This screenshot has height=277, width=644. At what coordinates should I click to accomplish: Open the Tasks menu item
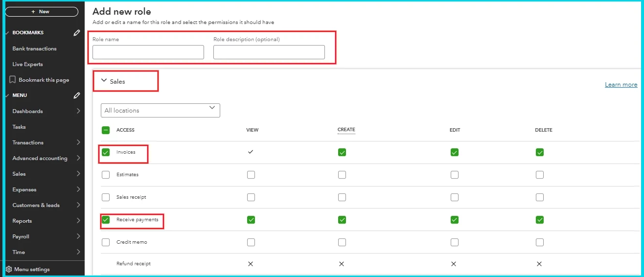(x=19, y=127)
